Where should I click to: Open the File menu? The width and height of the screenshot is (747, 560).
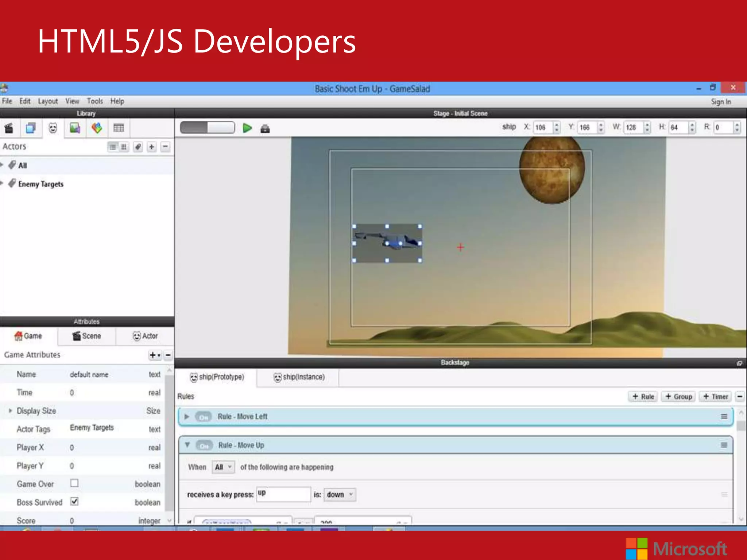[7, 101]
